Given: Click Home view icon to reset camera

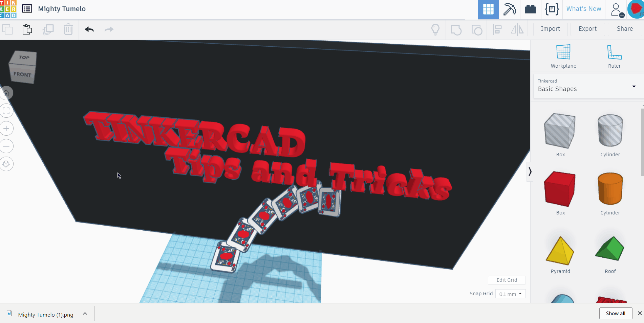Looking at the screenshot, I should point(6,93).
